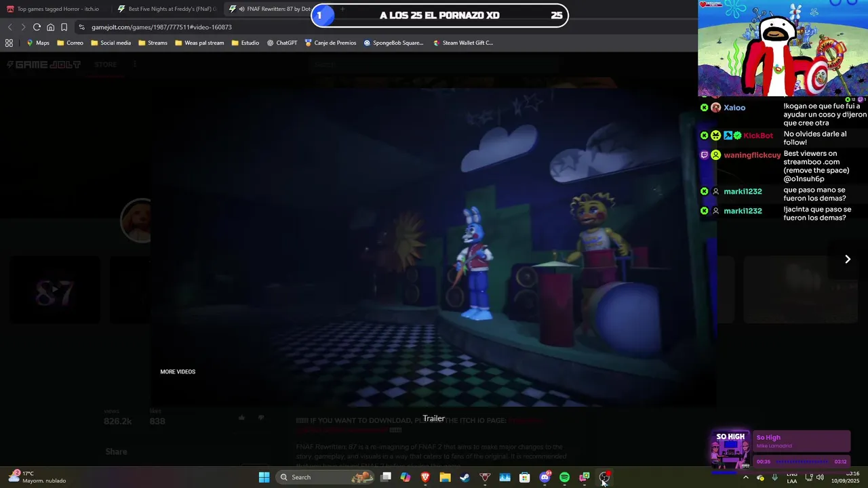This screenshot has width=868, height=488.
Task: Open the Canje de Premios bookmark
Action: click(330, 43)
